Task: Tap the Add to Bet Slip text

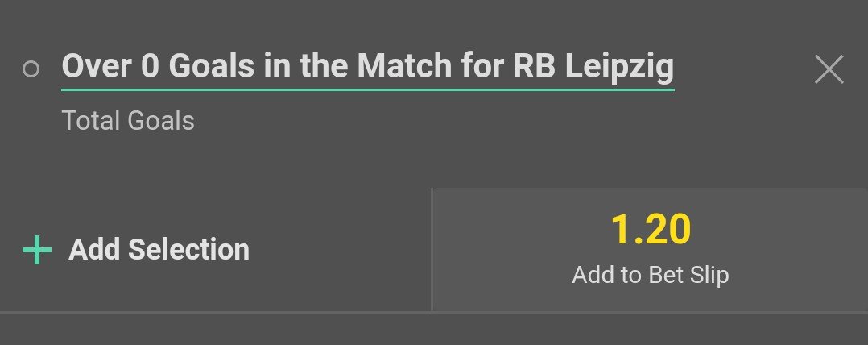Action: coord(651,275)
